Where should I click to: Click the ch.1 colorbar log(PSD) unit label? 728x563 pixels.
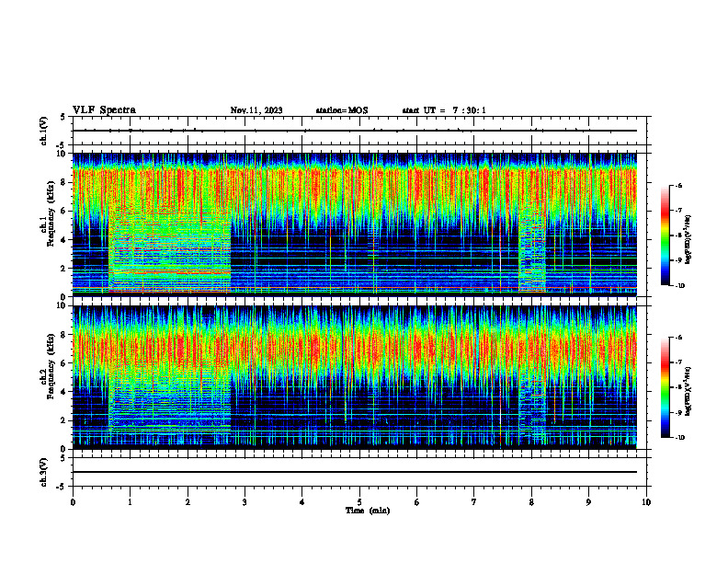[x=688, y=240]
